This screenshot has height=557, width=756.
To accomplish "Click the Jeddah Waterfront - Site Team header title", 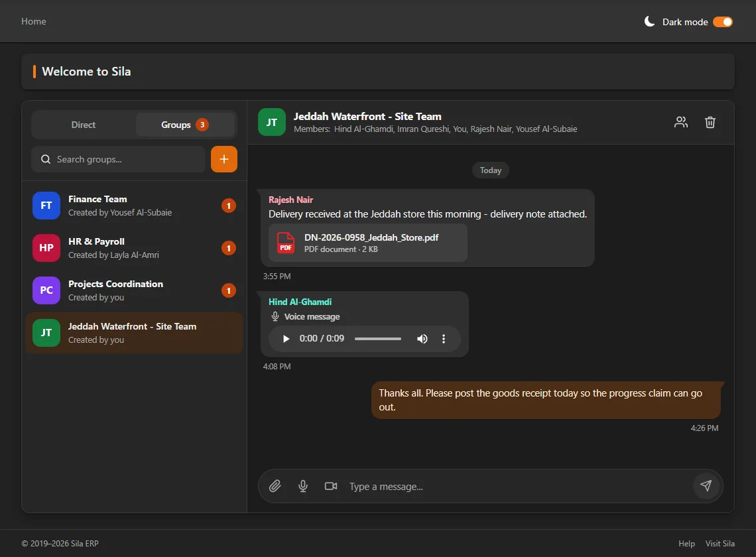I will [367, 116].
